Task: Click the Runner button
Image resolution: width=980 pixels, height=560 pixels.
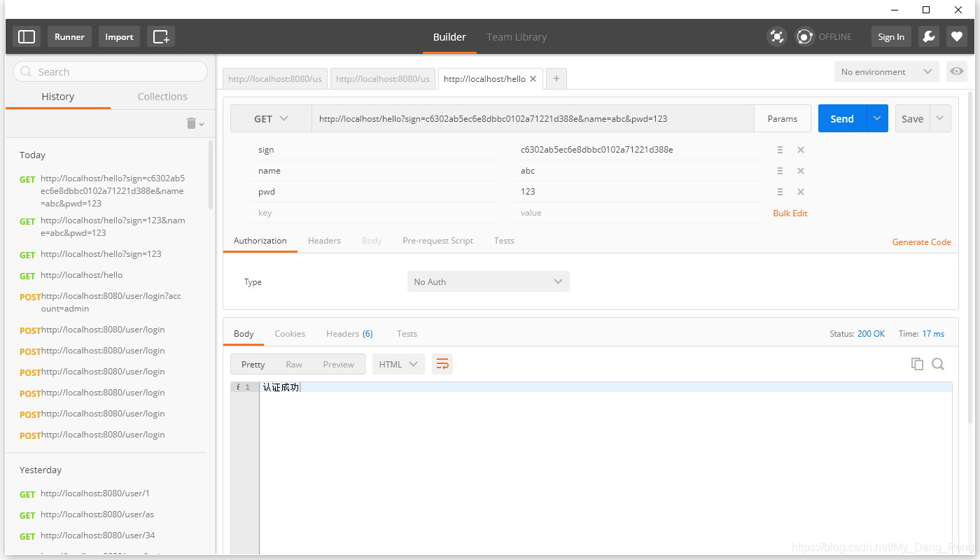Action: [69, 36]
